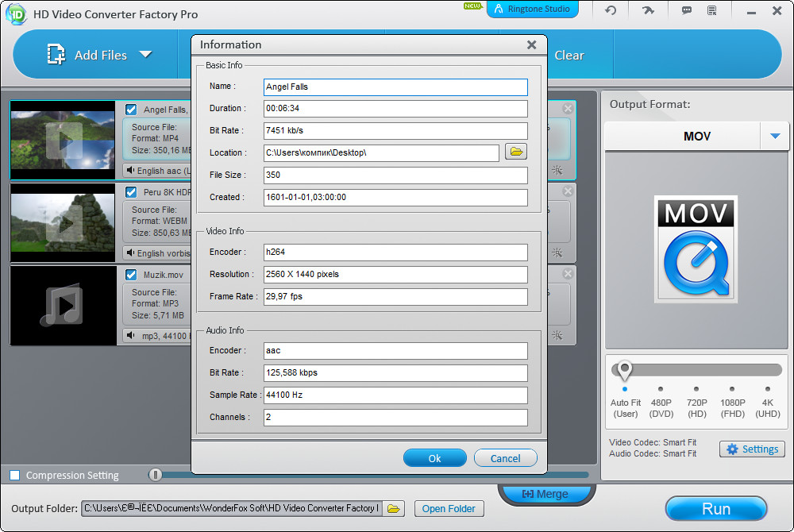Browse location folder icon in Information dialog
794x532 pixels.
(x=516, y=152)
